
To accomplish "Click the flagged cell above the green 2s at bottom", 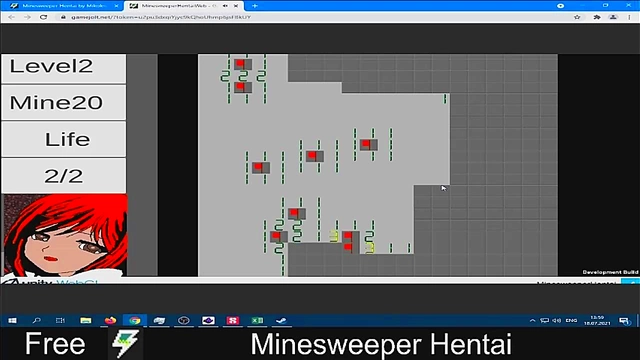I will (297, 213).
